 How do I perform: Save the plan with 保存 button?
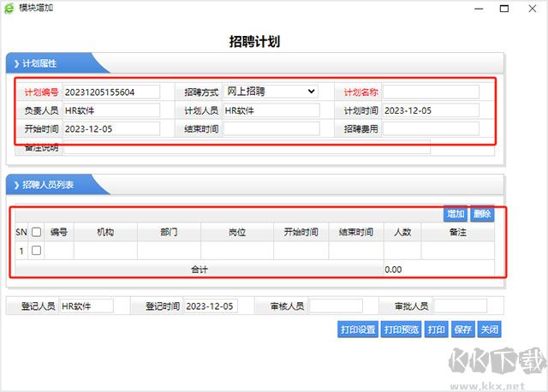click(x=462, y=330)
